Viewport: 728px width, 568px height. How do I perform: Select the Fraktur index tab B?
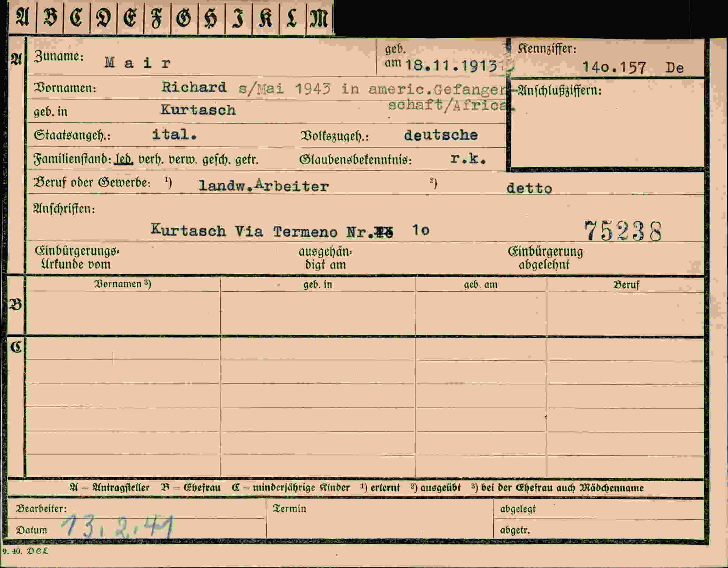(50, 17)
